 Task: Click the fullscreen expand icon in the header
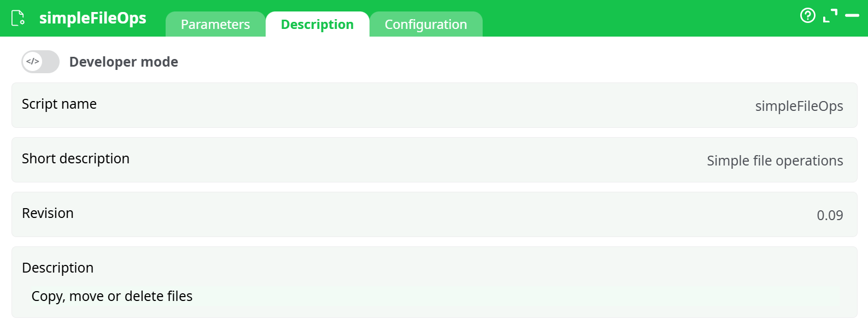coord(831,15)
